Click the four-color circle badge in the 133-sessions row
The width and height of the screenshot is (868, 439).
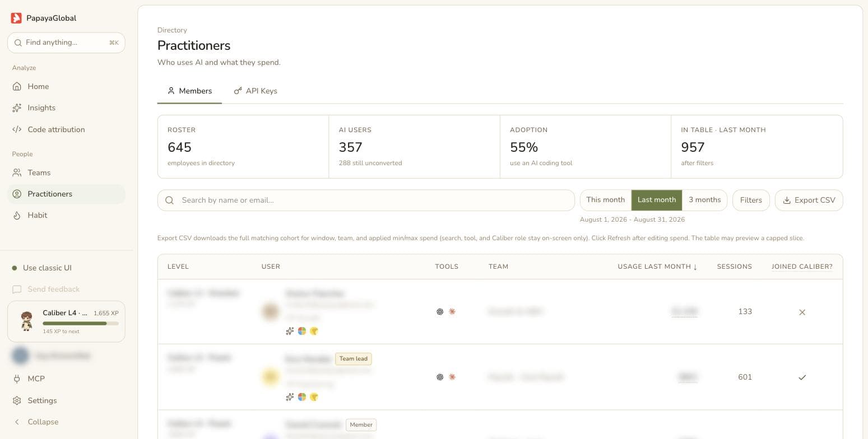point(302,331)
